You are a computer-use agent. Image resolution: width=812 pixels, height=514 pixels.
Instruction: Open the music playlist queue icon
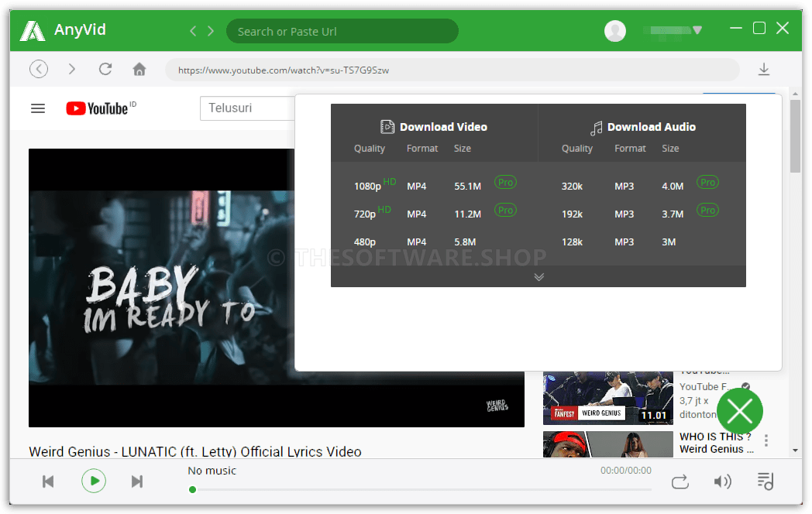(765, 481)
